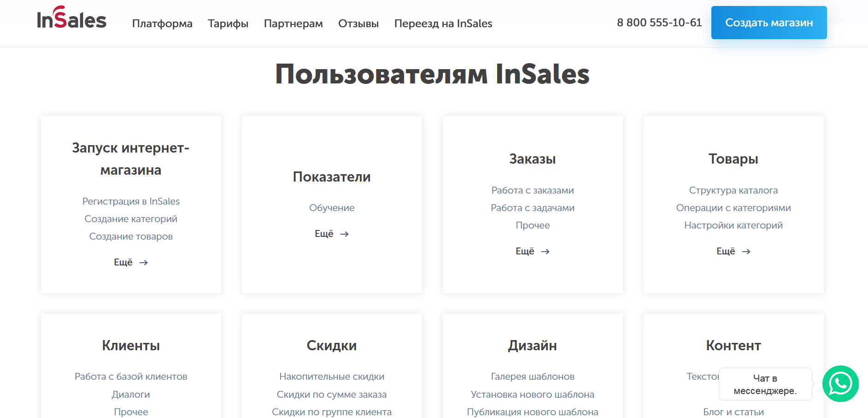
Task: Open Публикация нового шаблона
Action: pos(533,412)
